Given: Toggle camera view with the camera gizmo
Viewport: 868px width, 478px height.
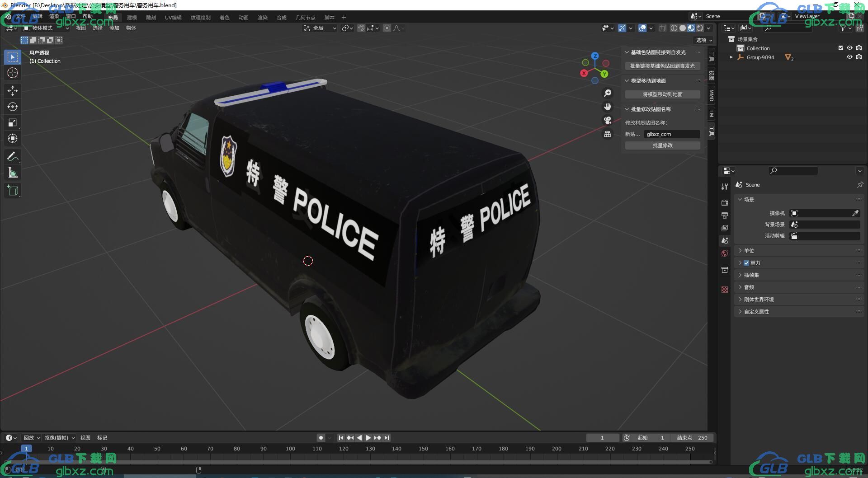Looking at the screenshot, I should pos(608,120).
